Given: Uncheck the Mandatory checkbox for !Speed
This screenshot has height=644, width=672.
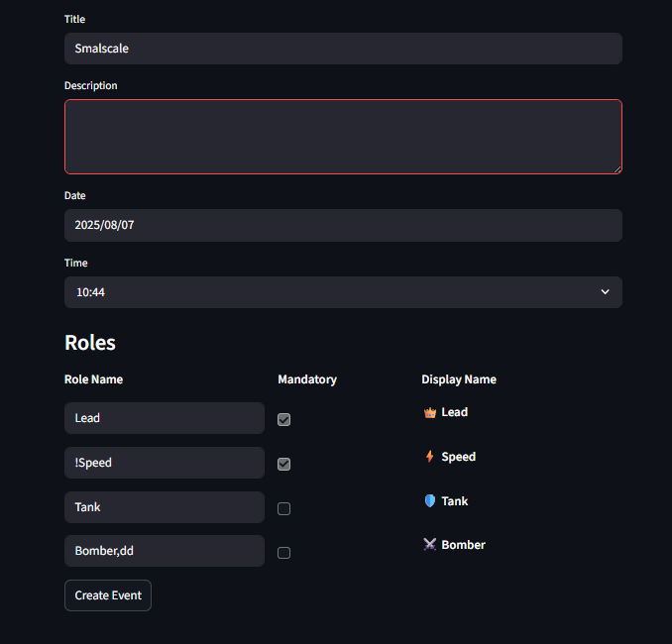Looking at the screenshot, I should (x=284, y=464).
